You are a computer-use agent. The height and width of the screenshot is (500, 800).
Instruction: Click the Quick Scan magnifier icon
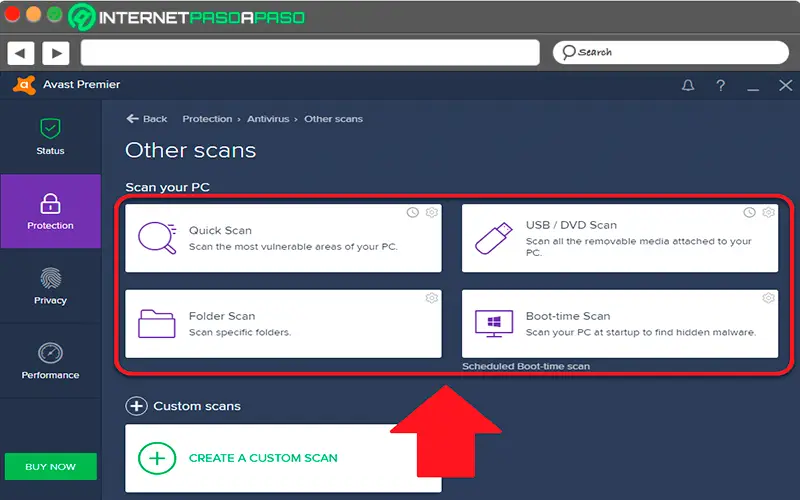(x=158, y=238)
